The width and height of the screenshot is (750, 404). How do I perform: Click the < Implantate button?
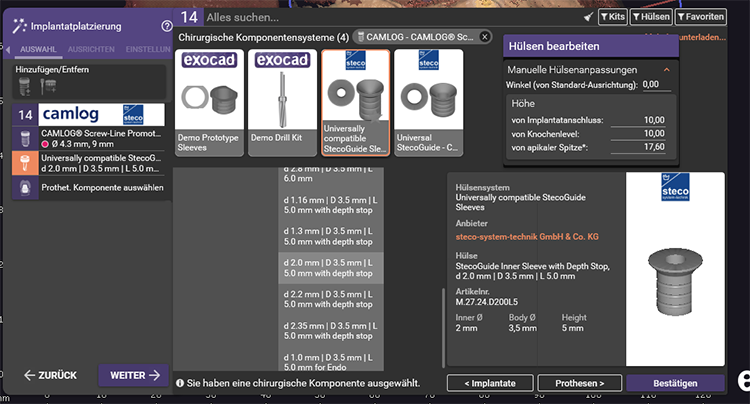pos(490,383)
